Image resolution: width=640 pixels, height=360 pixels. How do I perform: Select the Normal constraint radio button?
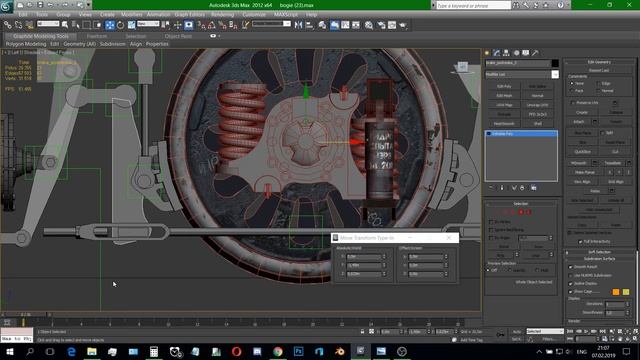coord(598,91)
